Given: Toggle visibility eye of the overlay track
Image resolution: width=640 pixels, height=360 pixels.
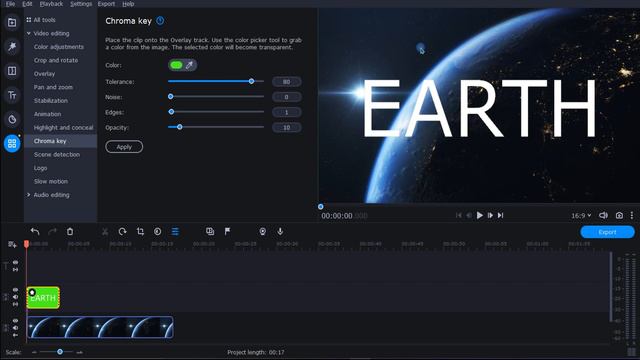Looking at the screenshot, I should pos(15,290).
